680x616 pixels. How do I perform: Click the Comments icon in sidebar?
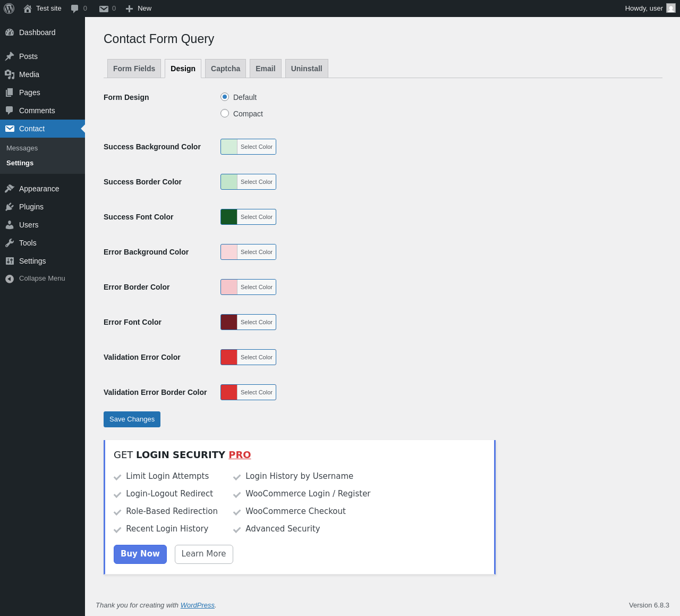(x=10, y=111)
